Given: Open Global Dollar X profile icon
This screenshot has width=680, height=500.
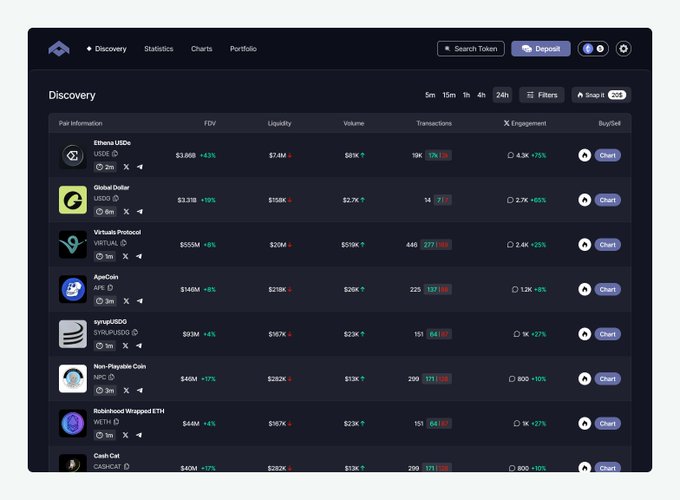Looking at the screenshot, I should 126,212.
